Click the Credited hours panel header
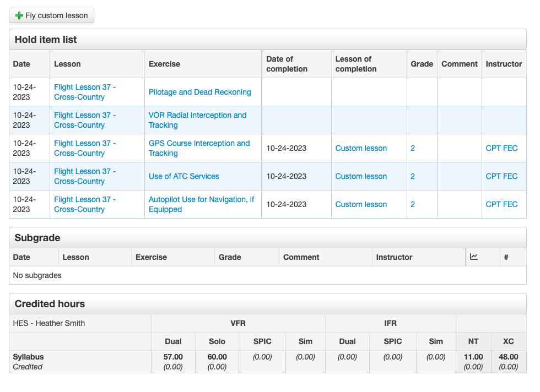The width and height of the screenshot is (540, 392). point(50,304)
